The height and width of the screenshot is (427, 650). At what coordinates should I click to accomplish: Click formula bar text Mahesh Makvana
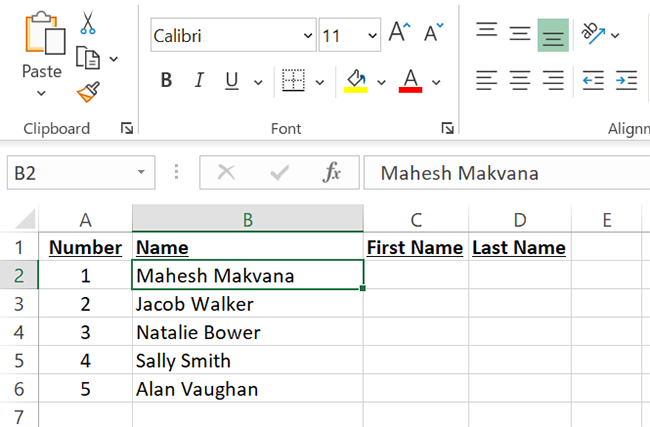pyautogui.click(x=459, y=173)
